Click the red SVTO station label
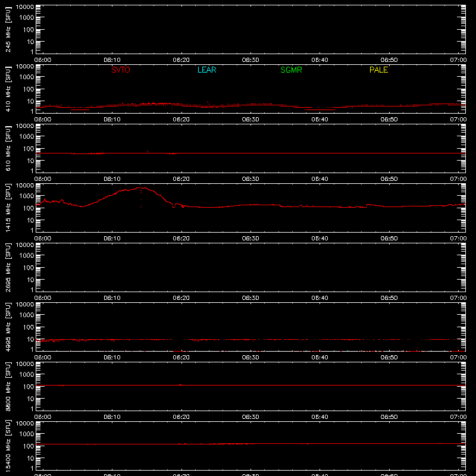Viewport: 476px width, 476px height. (x=121, y=70)
